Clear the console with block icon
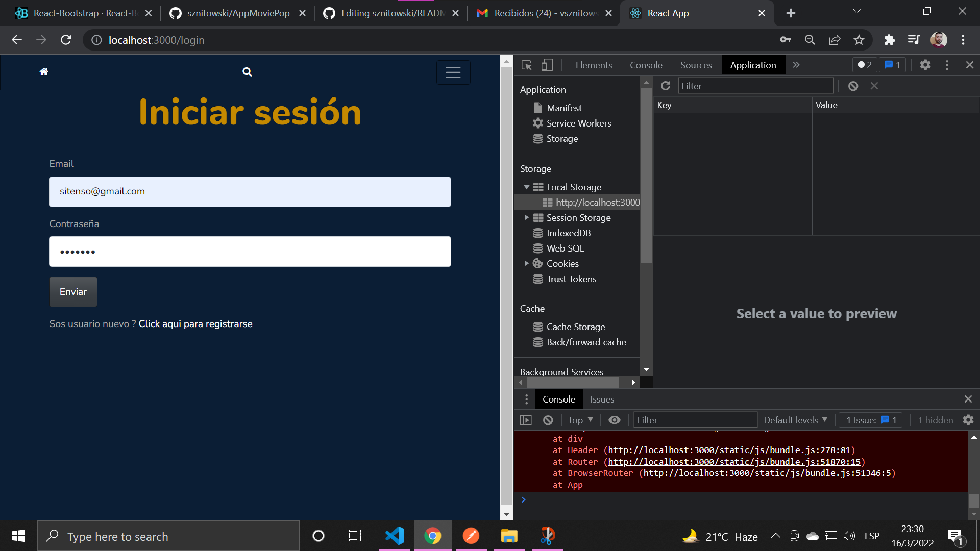The width and height of the screenshot is (980, 551). pos(548,420)
